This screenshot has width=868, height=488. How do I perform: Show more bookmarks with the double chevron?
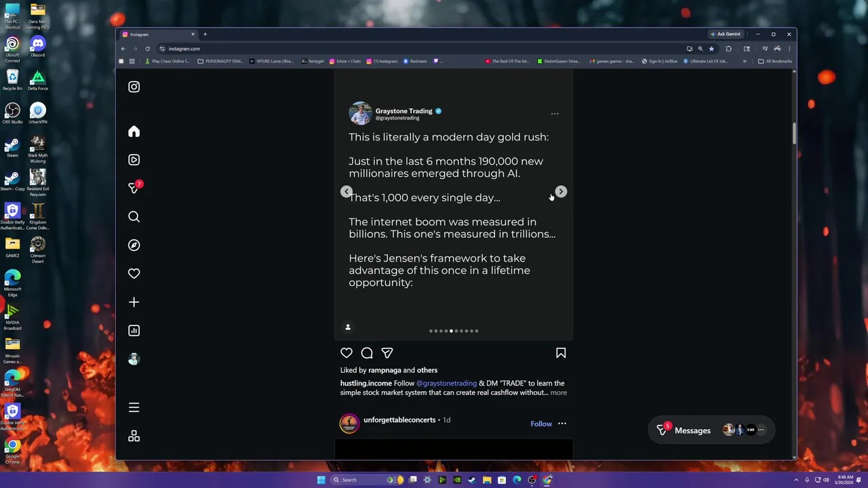745,61
